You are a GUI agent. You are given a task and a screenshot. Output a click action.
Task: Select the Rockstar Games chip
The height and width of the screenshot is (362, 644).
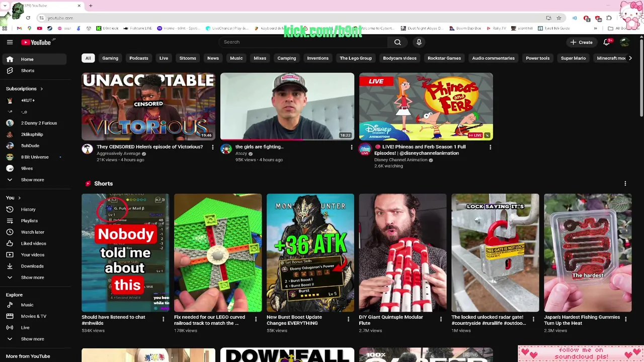pos(444,58)
